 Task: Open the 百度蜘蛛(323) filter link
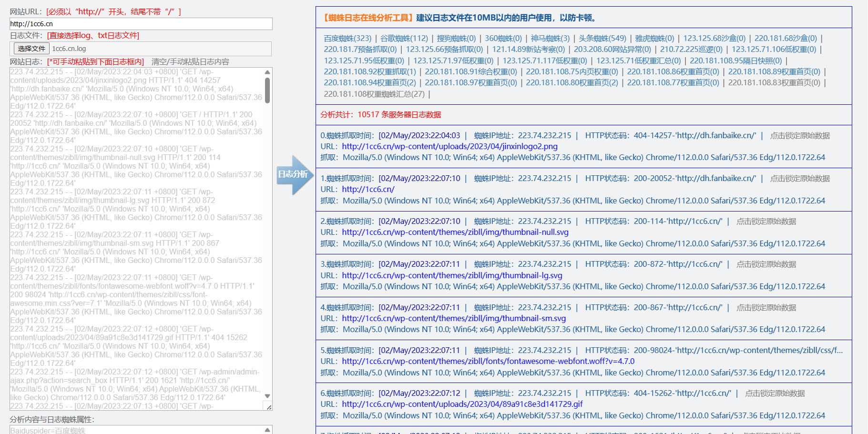pyautogui.click(x=347, y=38)
